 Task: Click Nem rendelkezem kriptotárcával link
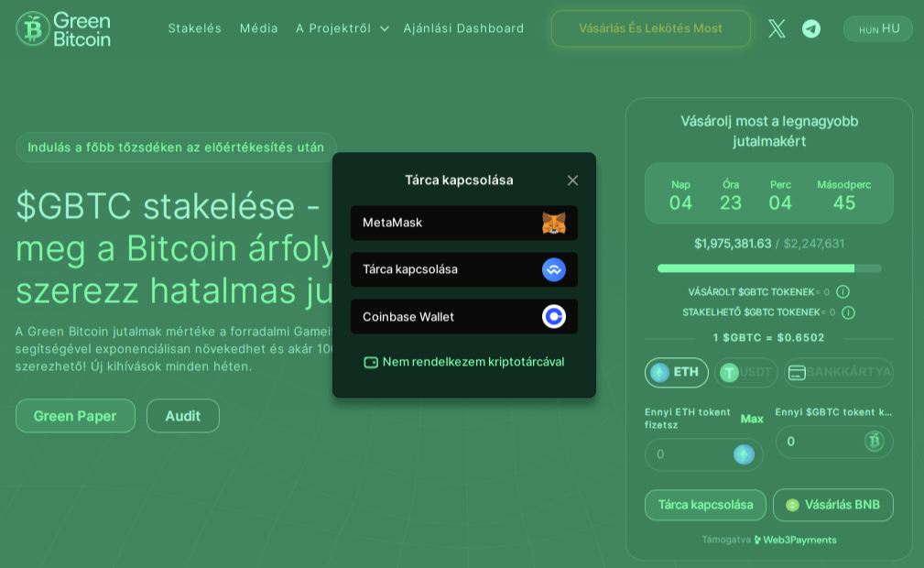click(x=463, y=362)
